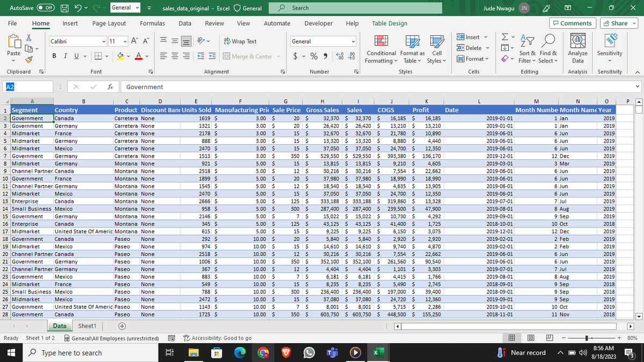Click the Share button
This screenshot has height=362, width=644.
[618, 23]
